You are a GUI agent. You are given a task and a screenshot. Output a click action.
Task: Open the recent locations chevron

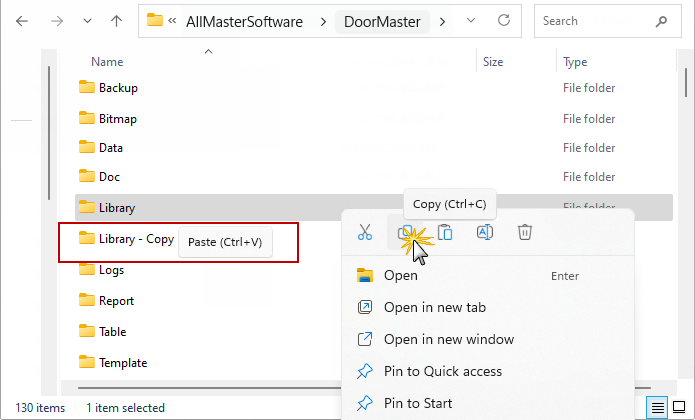[x=87, y=21]
